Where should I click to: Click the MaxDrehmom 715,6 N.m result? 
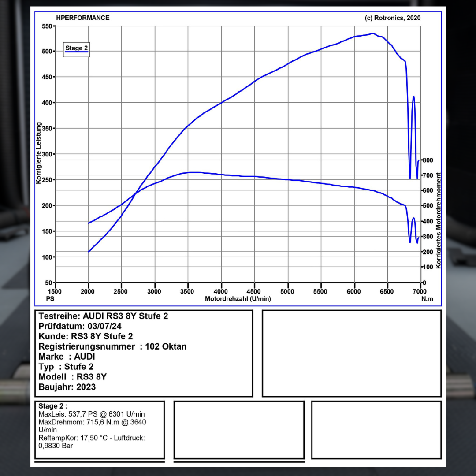(x=92, y=422)
